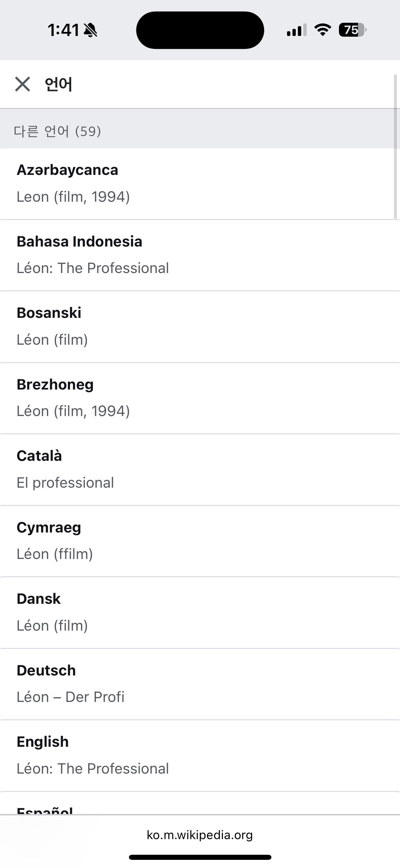Viewport: 400px width, 868px height.
Task: Select the partially visible Español entry
Action: pos(200,803)
